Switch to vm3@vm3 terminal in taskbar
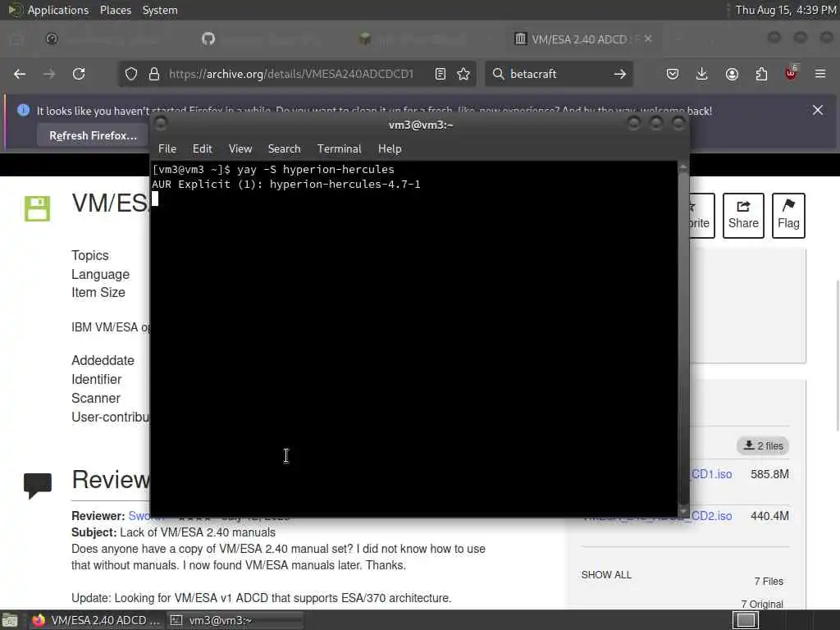 tap(235, 620)
